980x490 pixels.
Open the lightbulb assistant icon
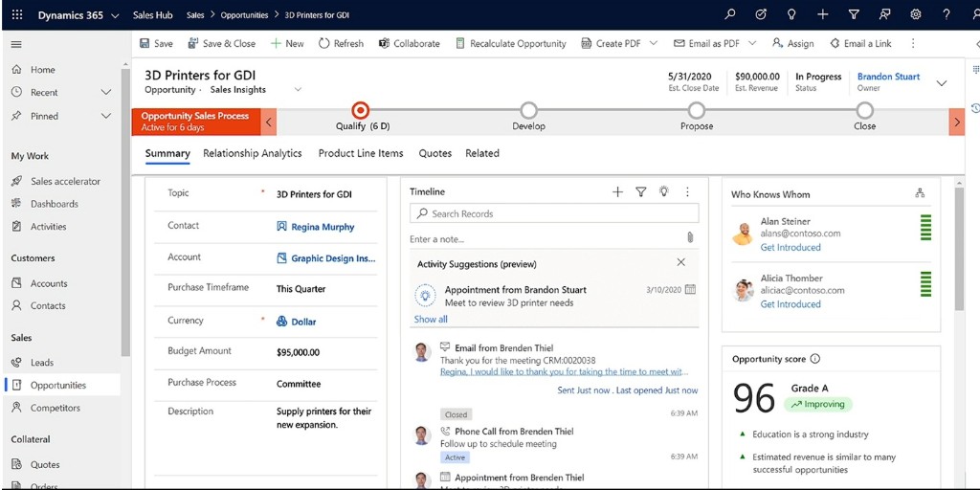pos(791,14)
